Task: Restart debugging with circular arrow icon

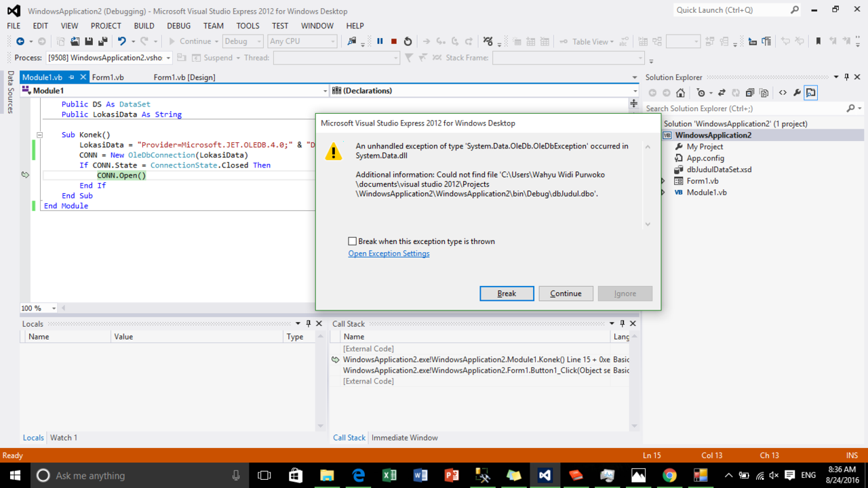Action: click(408, 41)
